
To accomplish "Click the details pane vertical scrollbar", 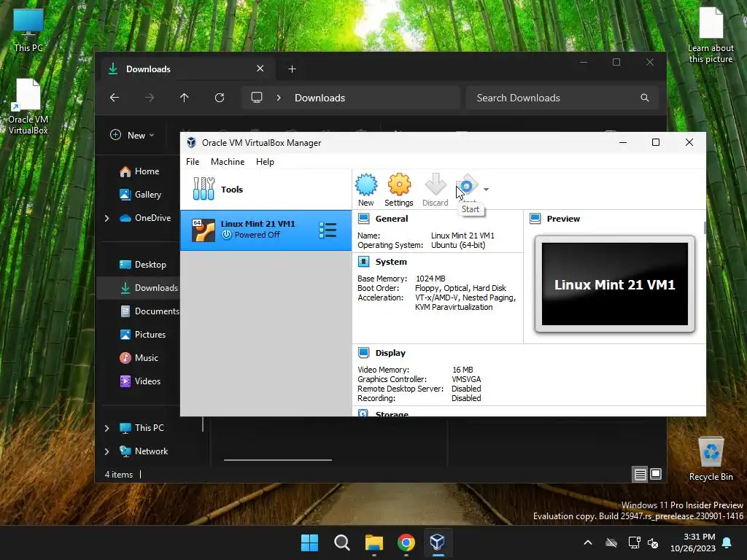I will (x=705, y=227).
